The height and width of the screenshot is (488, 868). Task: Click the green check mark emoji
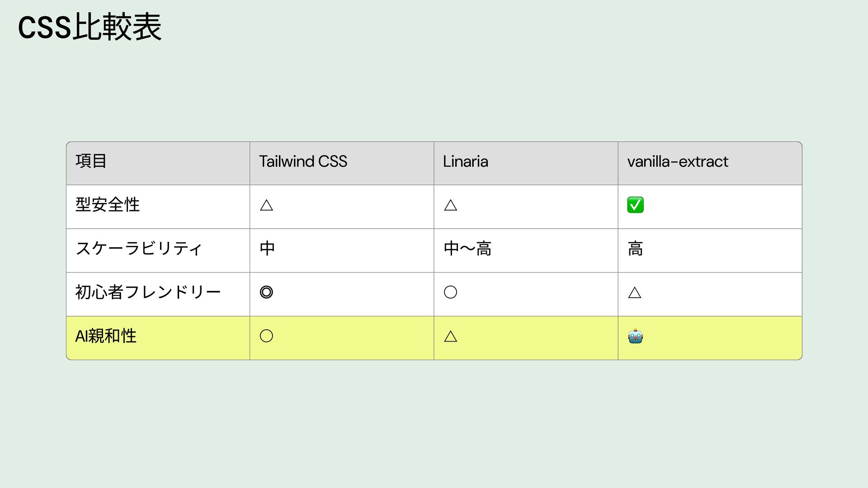(x=635, y=205)
